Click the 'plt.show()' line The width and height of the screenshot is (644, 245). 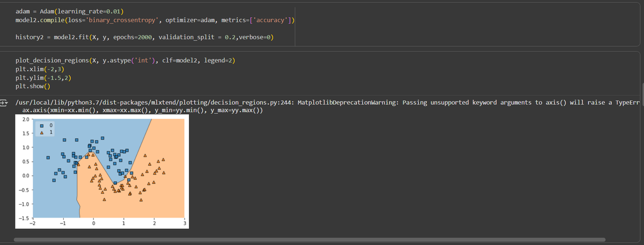point(33,86)
